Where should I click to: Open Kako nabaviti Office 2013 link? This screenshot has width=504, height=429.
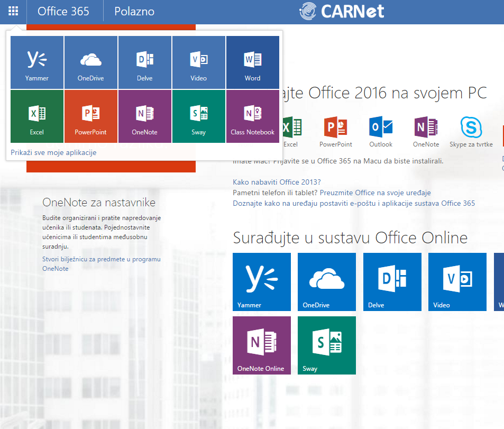pos(277,182)
